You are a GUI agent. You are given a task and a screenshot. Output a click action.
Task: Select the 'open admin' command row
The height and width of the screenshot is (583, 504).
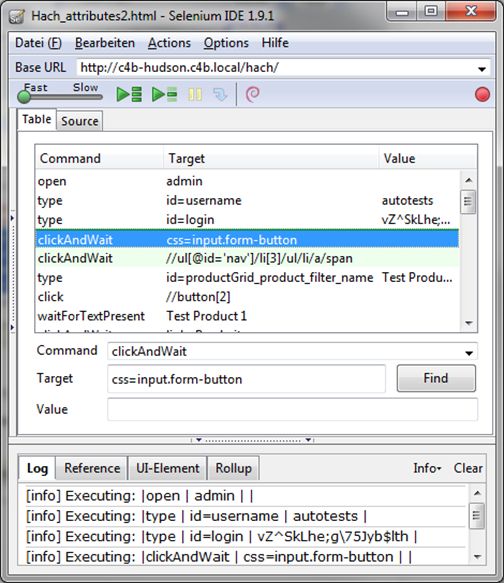pyautogui.click(x=247, y=181)
